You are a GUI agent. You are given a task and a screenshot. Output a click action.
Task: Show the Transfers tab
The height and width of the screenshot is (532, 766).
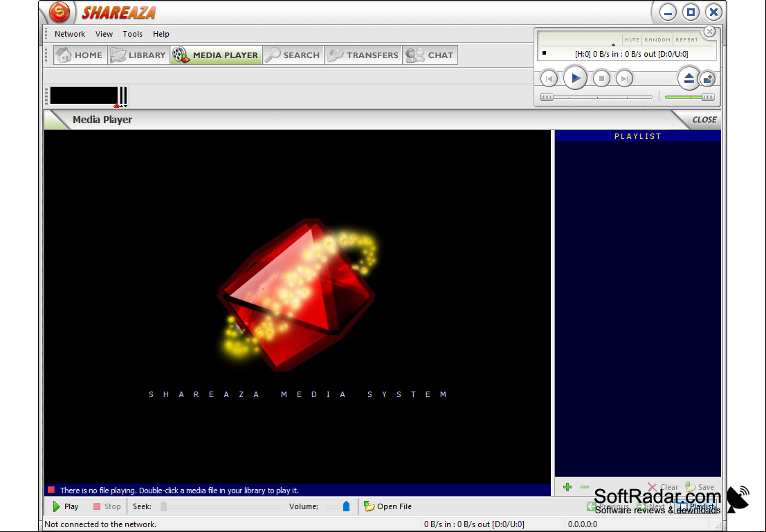(x=363, y=55)
